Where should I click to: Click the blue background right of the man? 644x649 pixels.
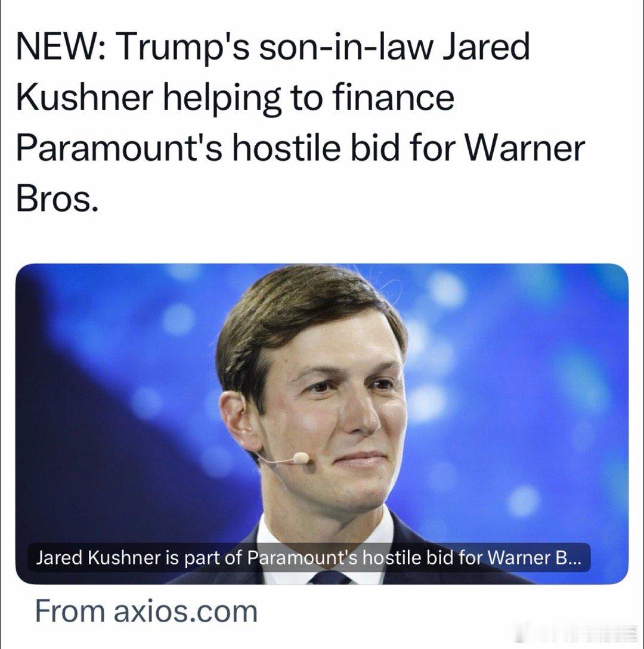pos(518,393)
